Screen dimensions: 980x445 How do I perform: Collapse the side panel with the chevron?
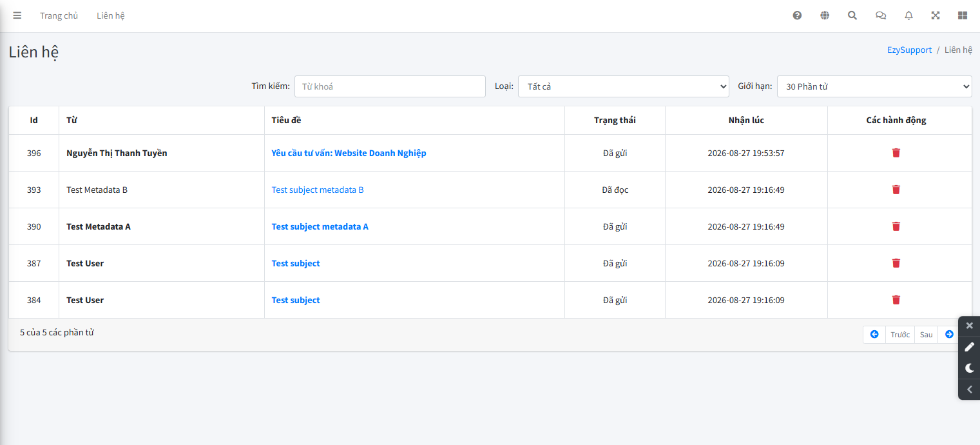(x=970, y=390)
